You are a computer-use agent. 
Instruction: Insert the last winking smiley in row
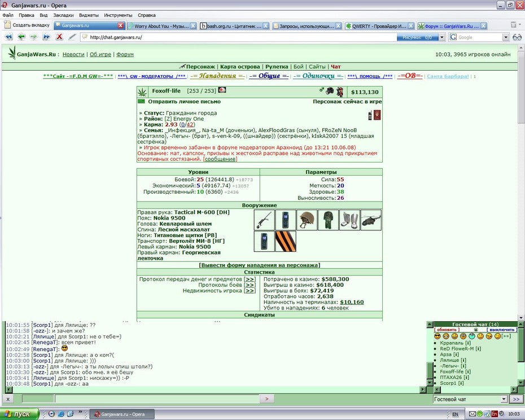tap(497, 336)
